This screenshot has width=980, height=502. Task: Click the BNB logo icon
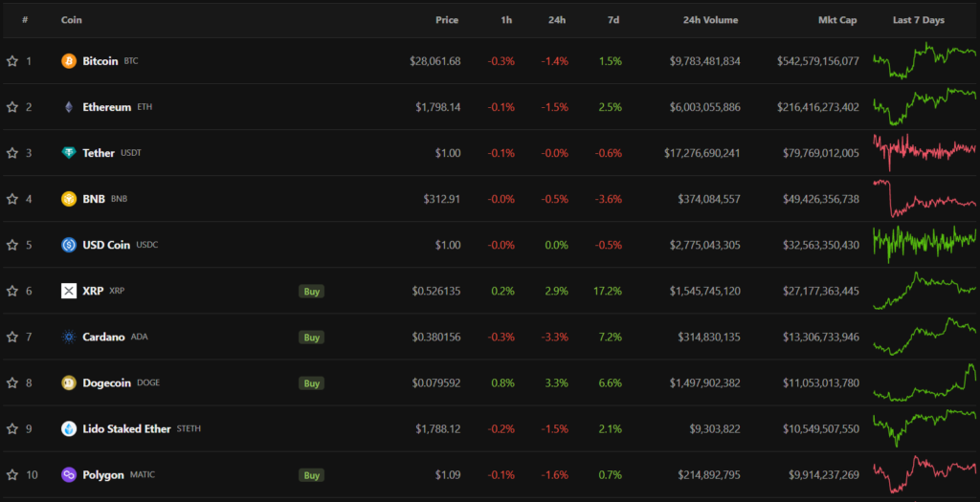pos(69,199)
